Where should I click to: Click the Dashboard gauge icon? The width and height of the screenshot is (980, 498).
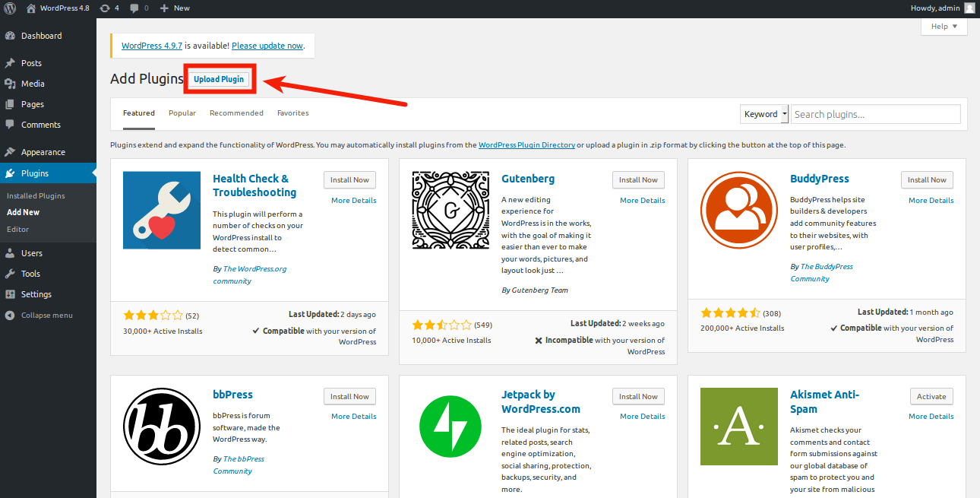pyautogui.click(x=10, y=36)
